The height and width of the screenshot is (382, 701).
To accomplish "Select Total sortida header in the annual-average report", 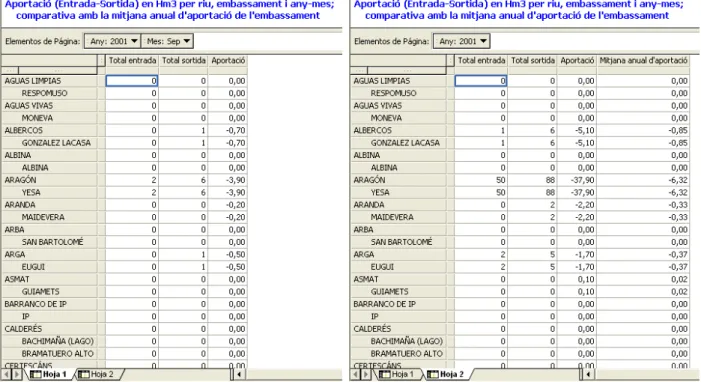I will pos(532,60).
